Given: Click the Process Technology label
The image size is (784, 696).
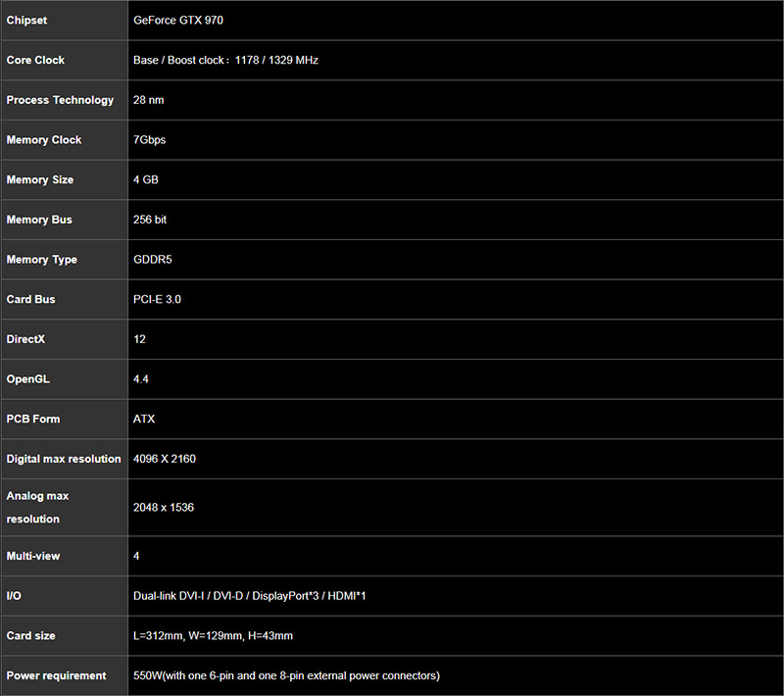Looking at the screenshot, I should click(60, 100).
